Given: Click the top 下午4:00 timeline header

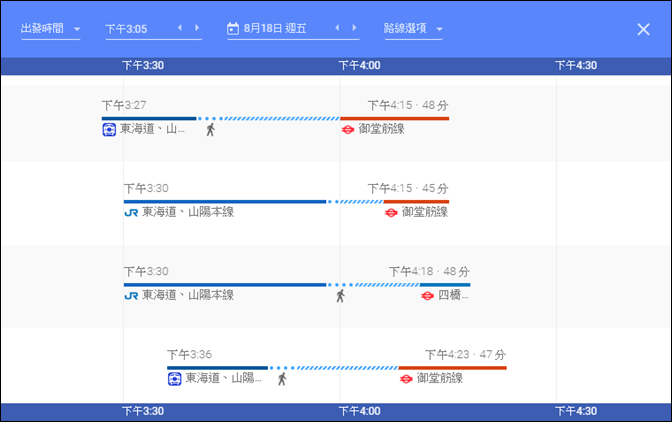Looking at the screenshot, I should click(359, 66).
